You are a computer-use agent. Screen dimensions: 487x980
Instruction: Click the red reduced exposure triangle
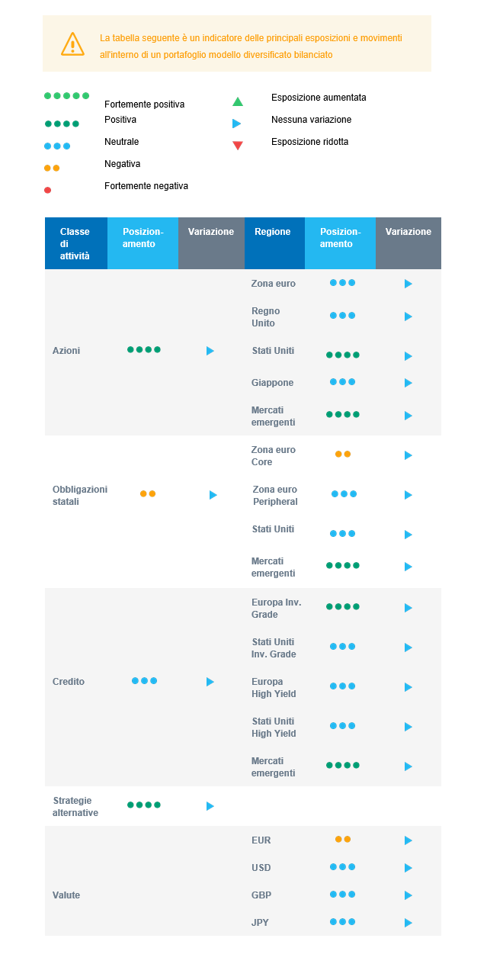pyautogui.click(x=238, y=146)
